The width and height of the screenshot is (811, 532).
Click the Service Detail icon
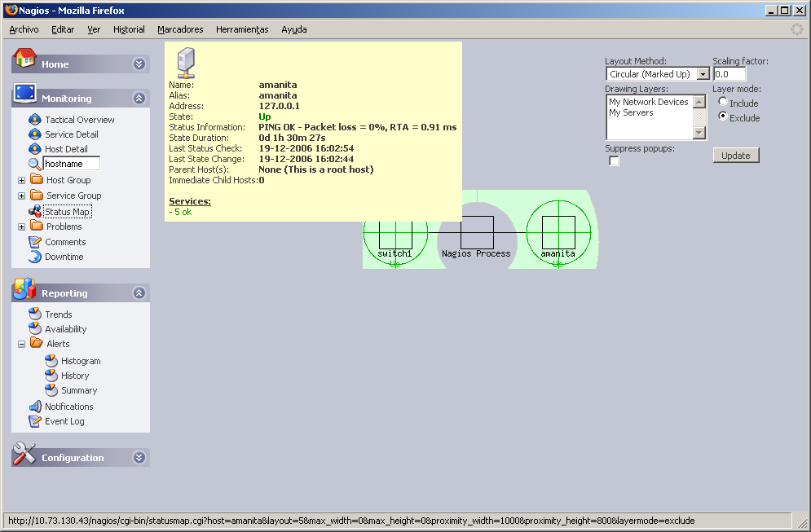point(35,134)
